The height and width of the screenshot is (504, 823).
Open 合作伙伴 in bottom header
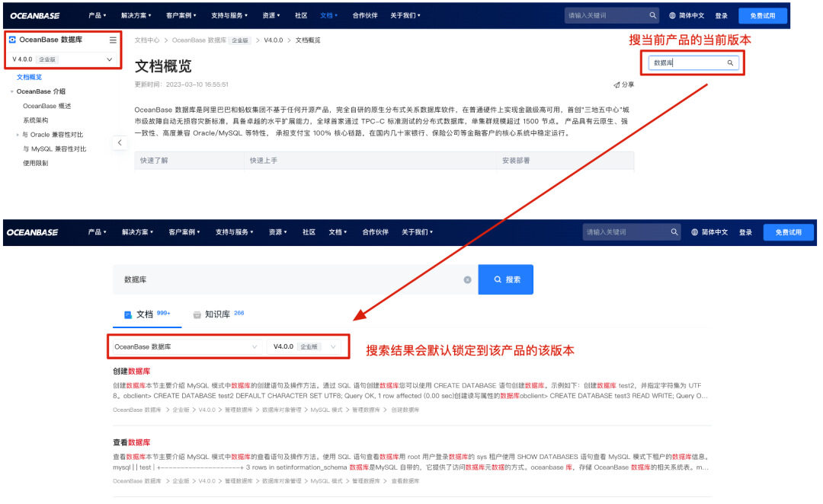[x=375, y=232]
